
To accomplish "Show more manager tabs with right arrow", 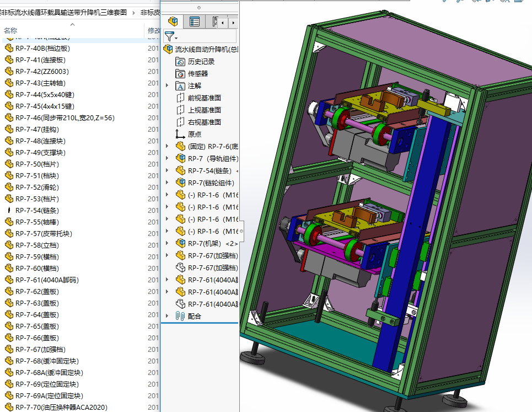I will (233, 23).
